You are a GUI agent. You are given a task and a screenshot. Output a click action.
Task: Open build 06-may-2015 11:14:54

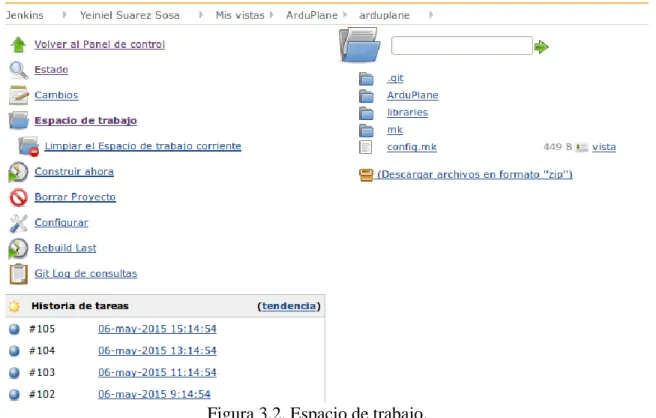point(157,372)
